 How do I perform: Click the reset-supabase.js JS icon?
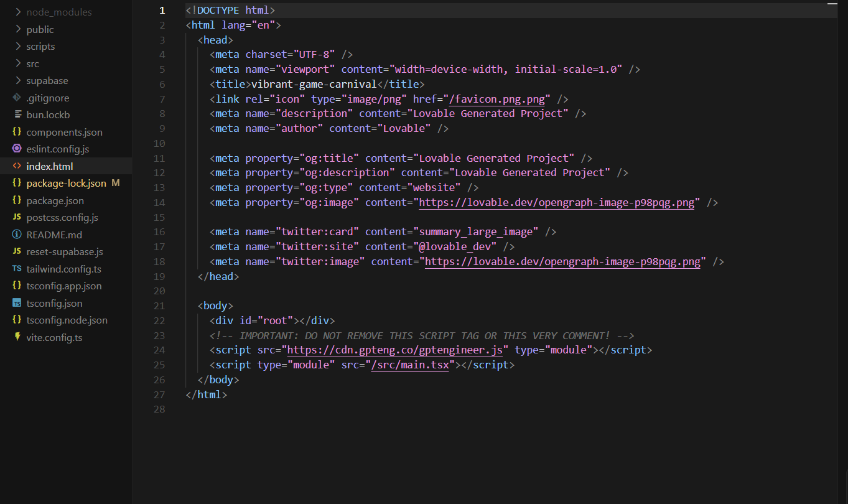click(17, 252)
